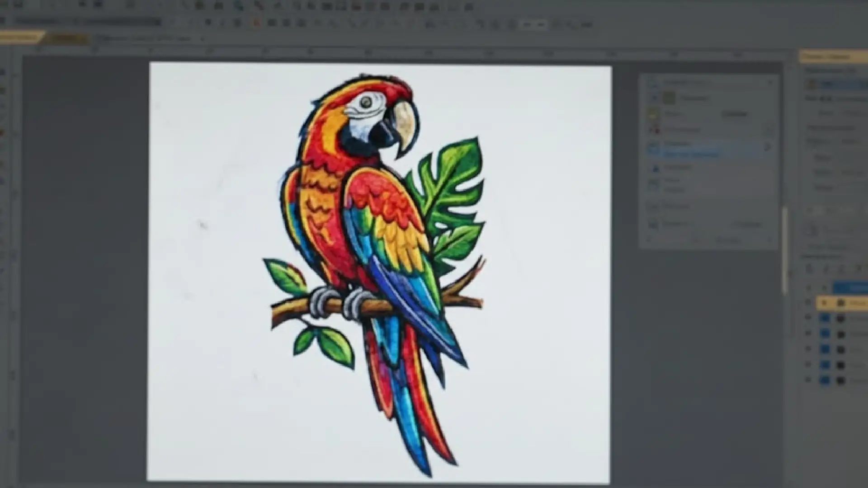Click blue color swatch of last layer row
868x488 pixels.
825,380
